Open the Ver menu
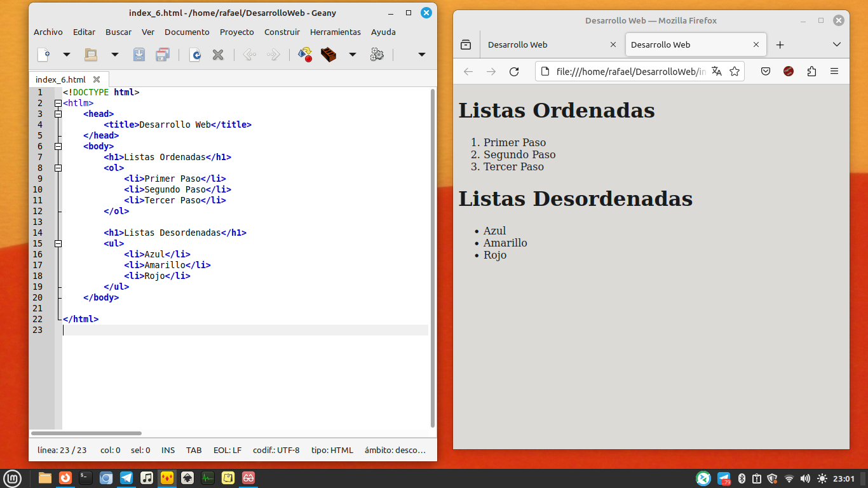The width and height of the screenshot is (868, 488). [148, 32]
